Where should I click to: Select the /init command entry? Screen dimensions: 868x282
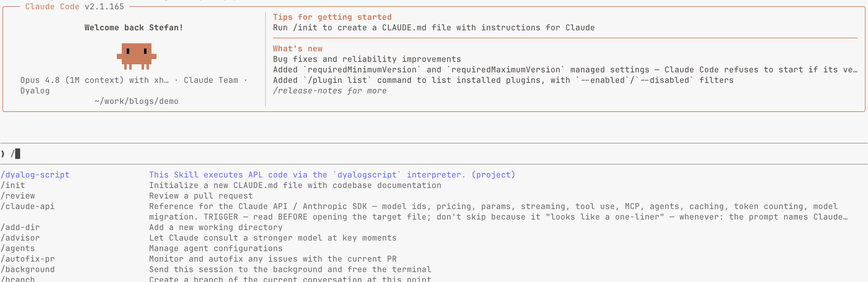(13, 185)
